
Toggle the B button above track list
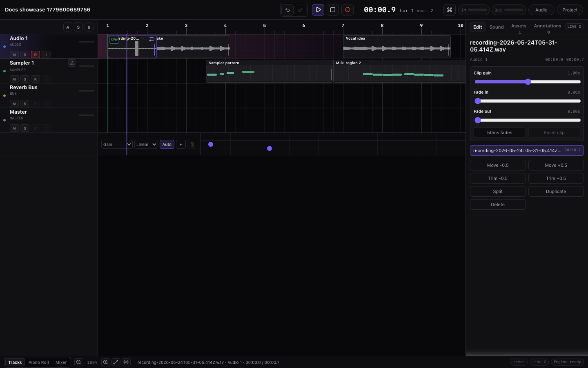89,27
